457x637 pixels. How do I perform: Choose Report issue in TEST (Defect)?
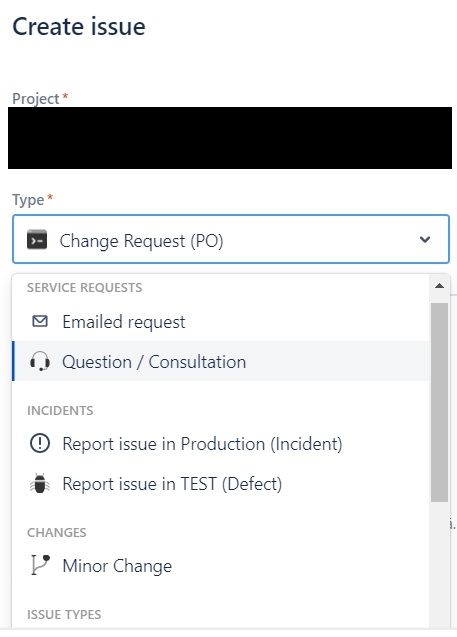point(221,483)
